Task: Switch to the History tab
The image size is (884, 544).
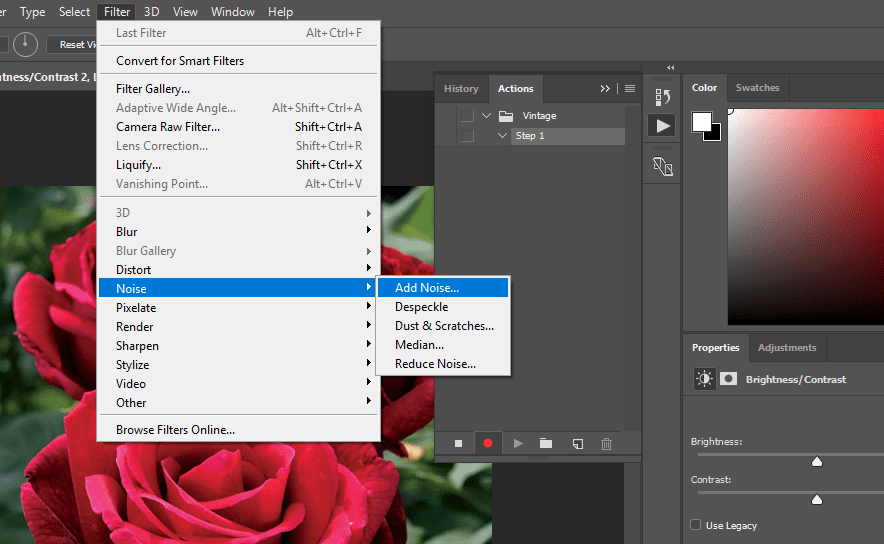Action: (461, 89)
